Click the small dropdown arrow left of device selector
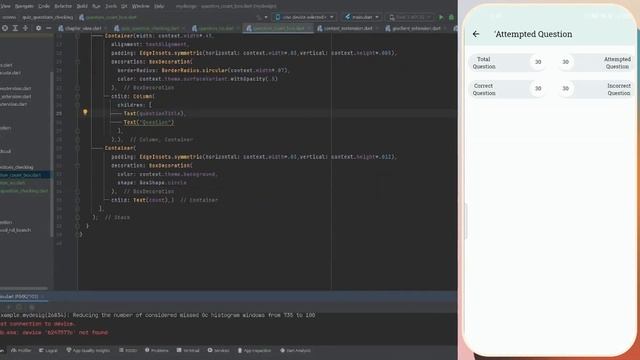Viewport: 640px width, 360px height. [x=266, y=17]
